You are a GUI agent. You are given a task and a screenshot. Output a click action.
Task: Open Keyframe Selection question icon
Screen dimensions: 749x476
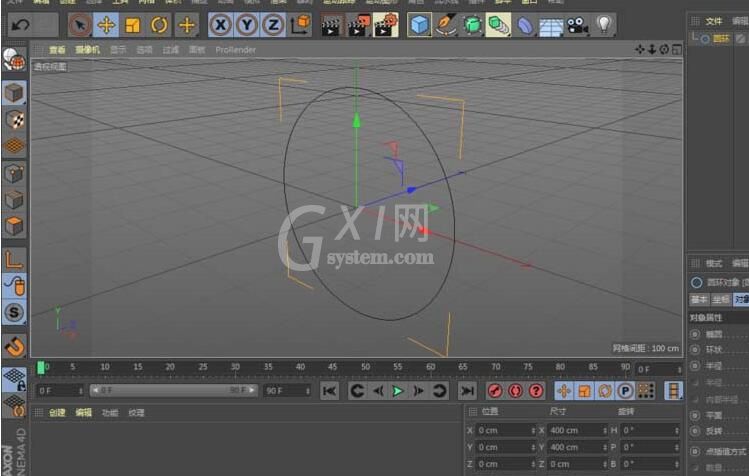point(536,391)
